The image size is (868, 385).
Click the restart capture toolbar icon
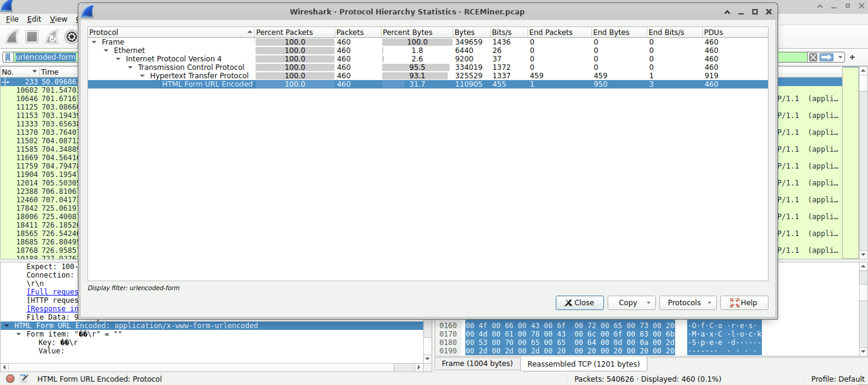point(52,37)
